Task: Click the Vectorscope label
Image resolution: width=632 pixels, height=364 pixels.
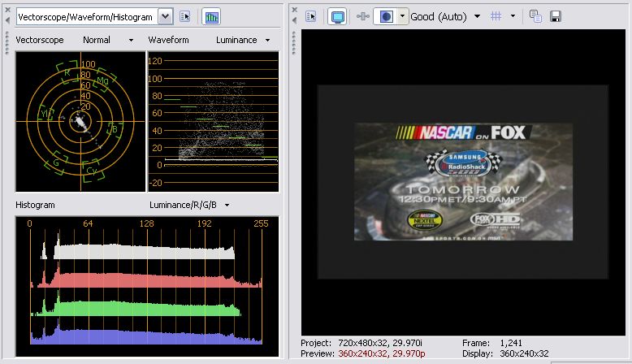Action: click(40, 40)
